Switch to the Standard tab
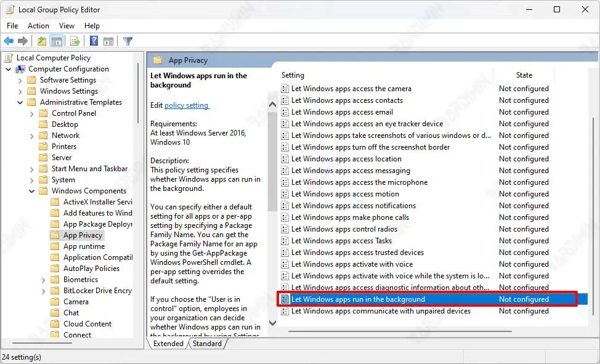The height and width of the screenshot is (364, 600). pos(207,344)
